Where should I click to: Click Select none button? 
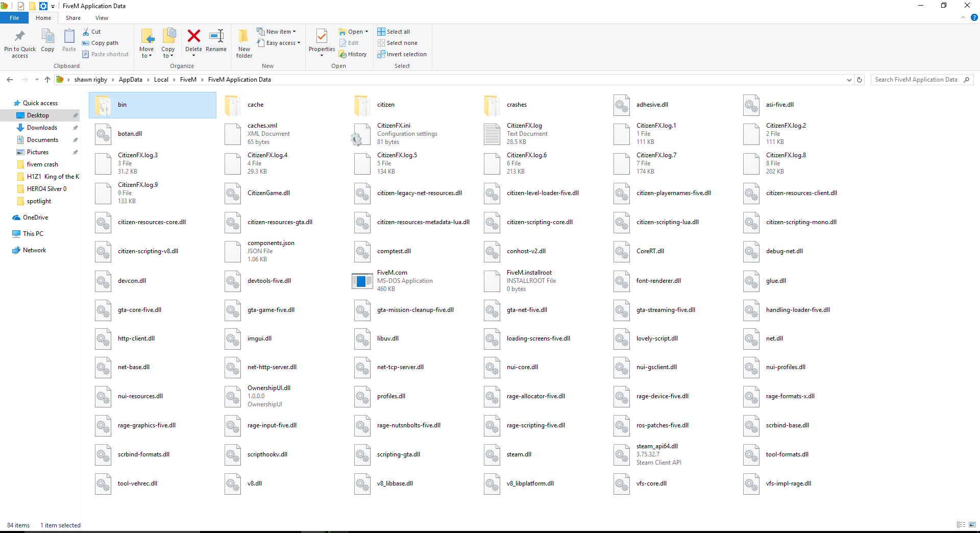(x=397, y=43)
